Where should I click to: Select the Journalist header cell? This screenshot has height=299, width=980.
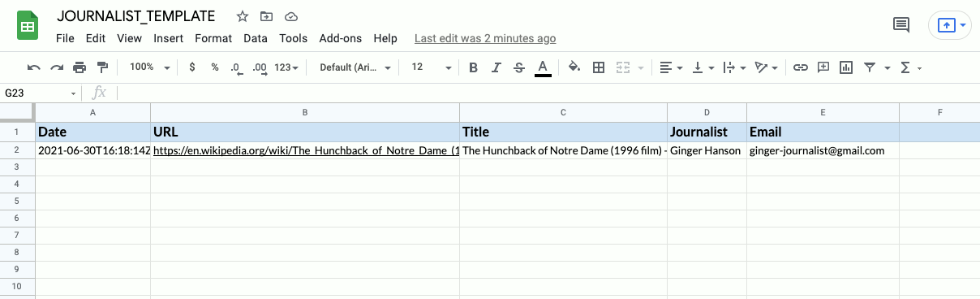pos(707,132)
